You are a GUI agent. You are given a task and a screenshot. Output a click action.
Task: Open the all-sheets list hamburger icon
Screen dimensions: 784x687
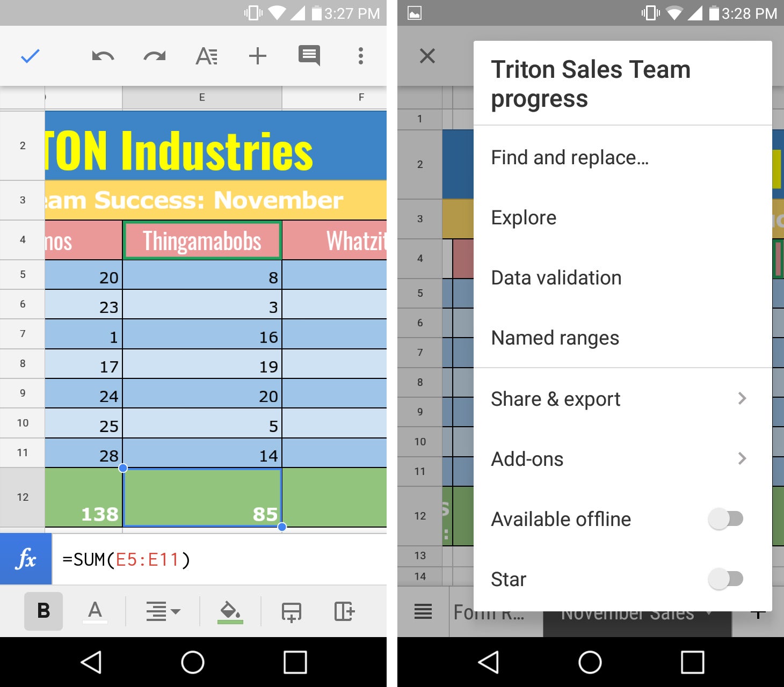[423, 611]
